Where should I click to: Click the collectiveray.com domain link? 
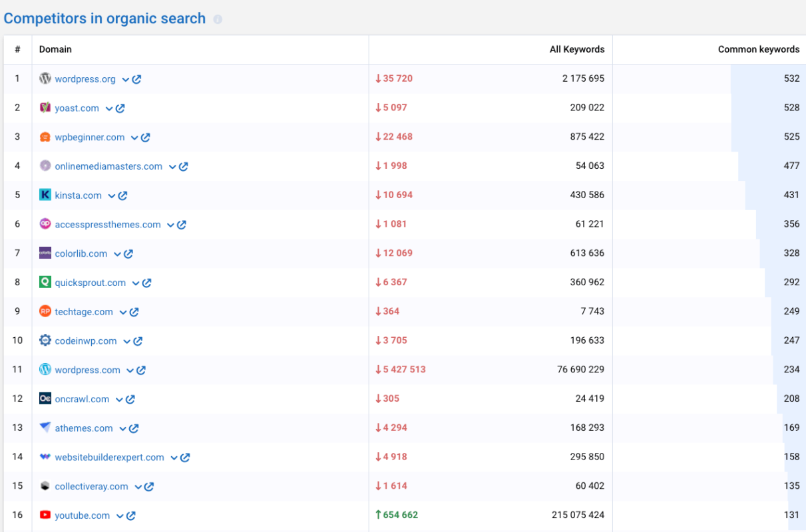(x=92, y=487)
